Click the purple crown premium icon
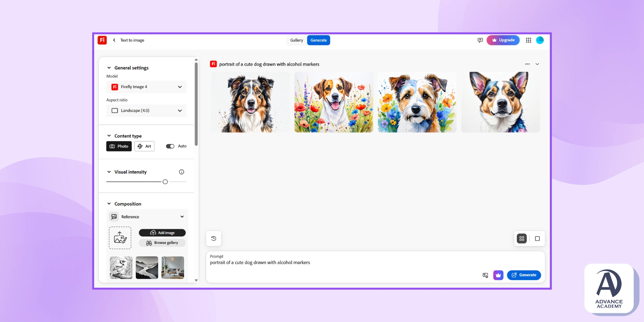 coord(498,275)
